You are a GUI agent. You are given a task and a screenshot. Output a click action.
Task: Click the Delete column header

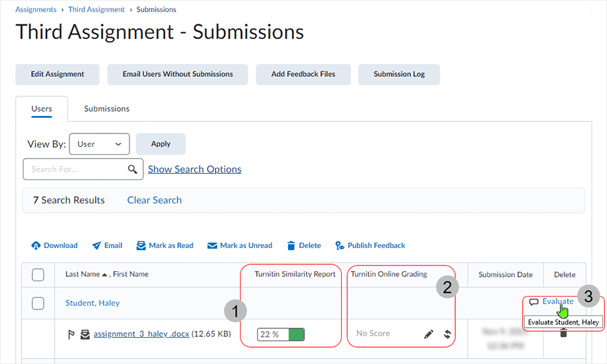(565, 274)
